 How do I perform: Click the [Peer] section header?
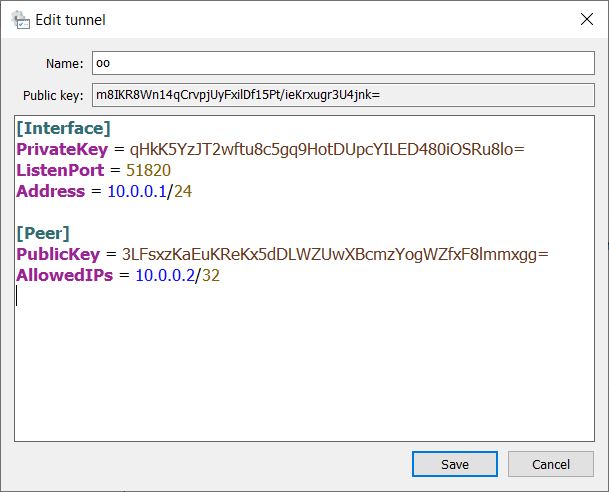43,233
